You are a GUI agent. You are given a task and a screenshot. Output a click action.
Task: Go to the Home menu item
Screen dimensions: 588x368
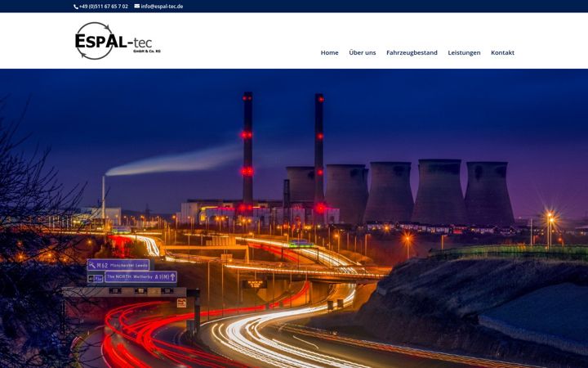coord(329,52)
